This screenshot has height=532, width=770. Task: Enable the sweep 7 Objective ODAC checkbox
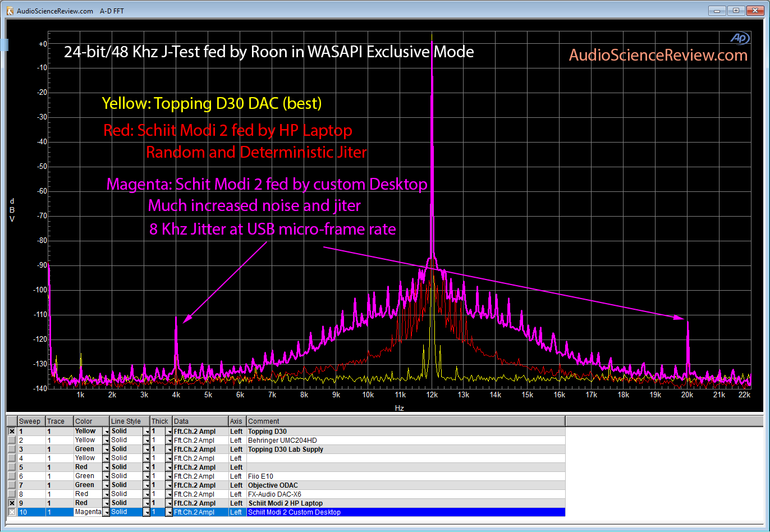[x=12, y=485]
